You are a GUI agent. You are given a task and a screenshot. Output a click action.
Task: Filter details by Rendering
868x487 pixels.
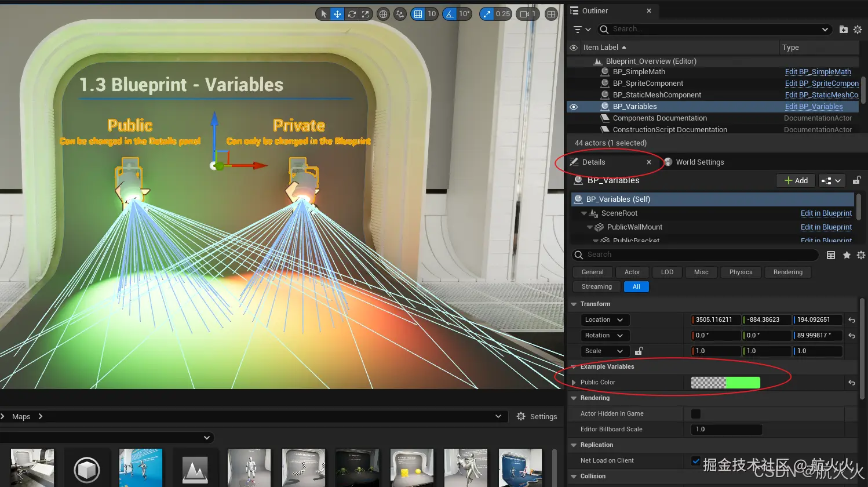[x=788, y=272]
